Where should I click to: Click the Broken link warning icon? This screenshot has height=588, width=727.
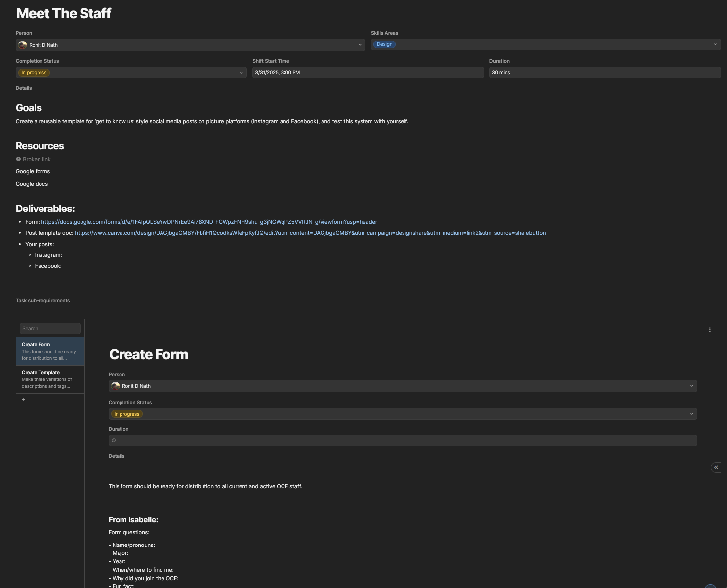(x=18, y=159)
